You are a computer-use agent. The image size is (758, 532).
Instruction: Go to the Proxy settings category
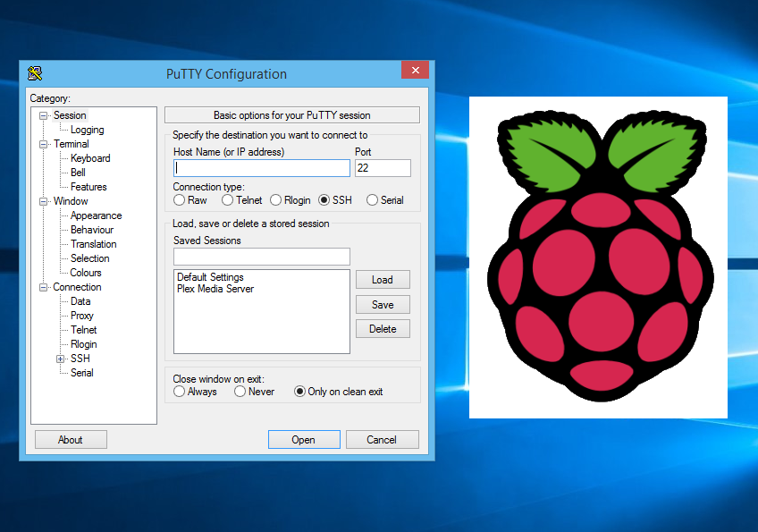pos(82,316)
